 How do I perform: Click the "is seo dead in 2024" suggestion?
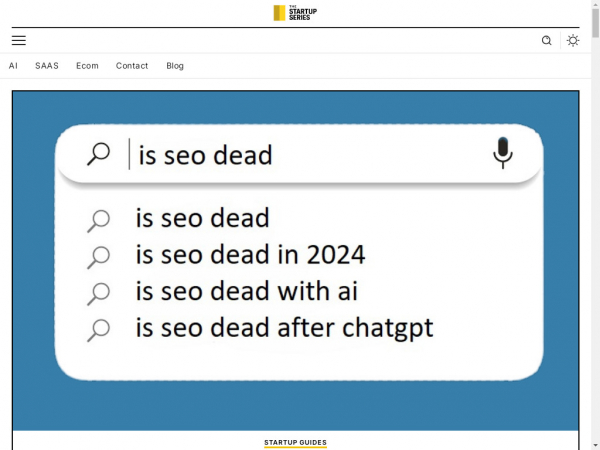click(x=250, y=255)
